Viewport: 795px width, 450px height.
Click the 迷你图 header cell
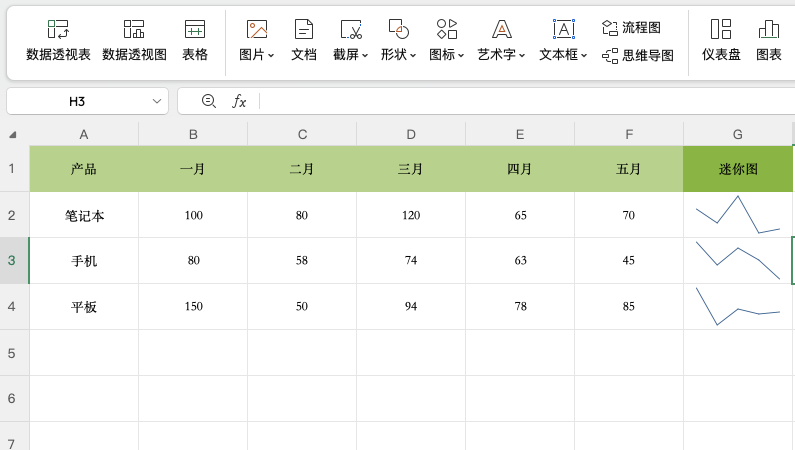[738, 169]
